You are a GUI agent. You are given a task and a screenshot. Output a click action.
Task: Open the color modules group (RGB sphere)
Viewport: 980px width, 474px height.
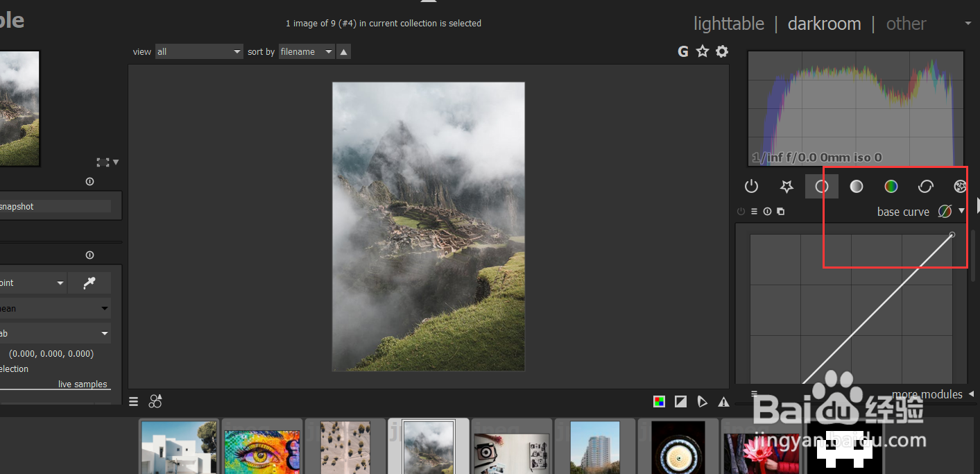(x=891, y=186)
